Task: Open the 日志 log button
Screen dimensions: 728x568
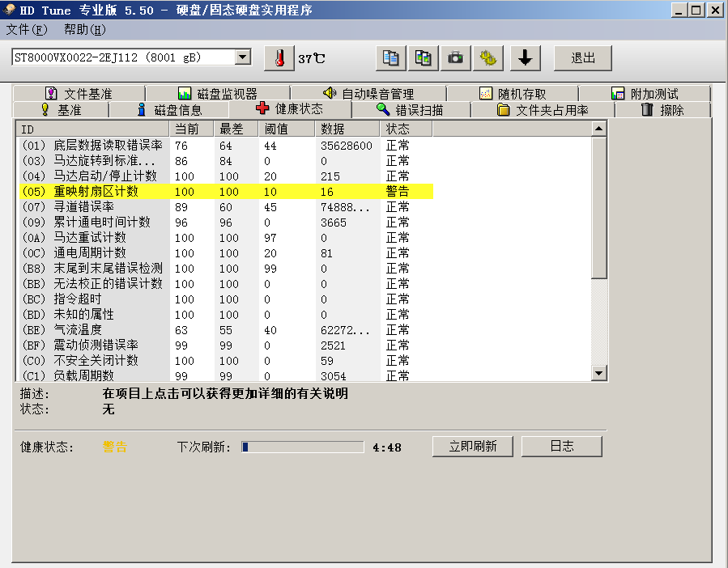Action: pyautogui.click(x=562, y=447)
